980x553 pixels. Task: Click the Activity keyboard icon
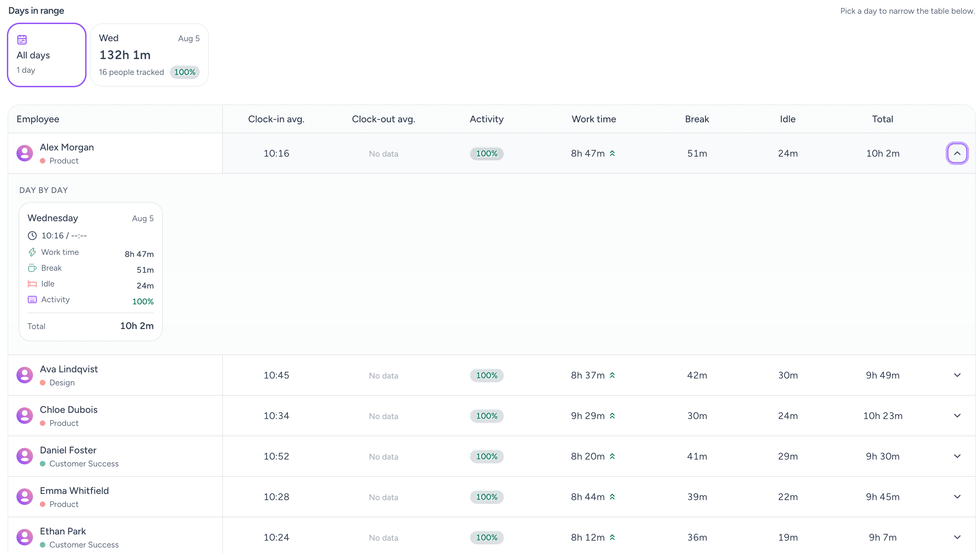32,300
